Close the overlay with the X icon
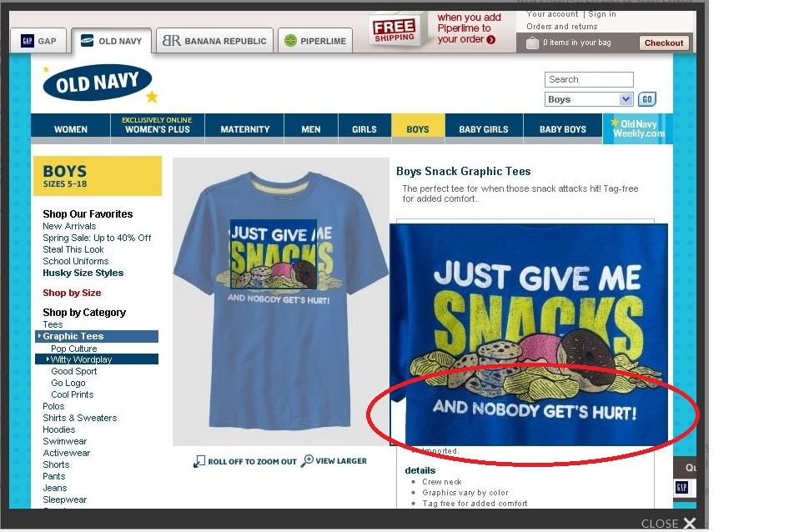Viewport: 794px width, 532px height. pyautogui.click(x=689, y=524)
